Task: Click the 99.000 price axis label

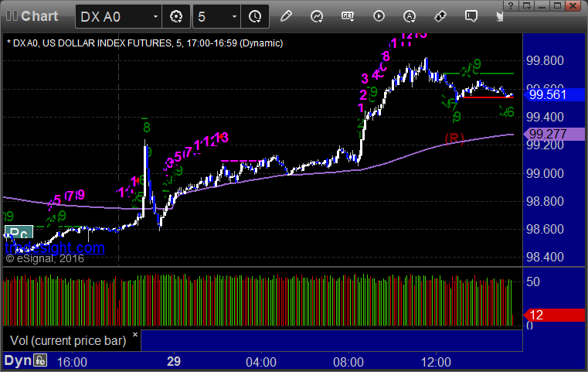Action: tap(545, 173)
